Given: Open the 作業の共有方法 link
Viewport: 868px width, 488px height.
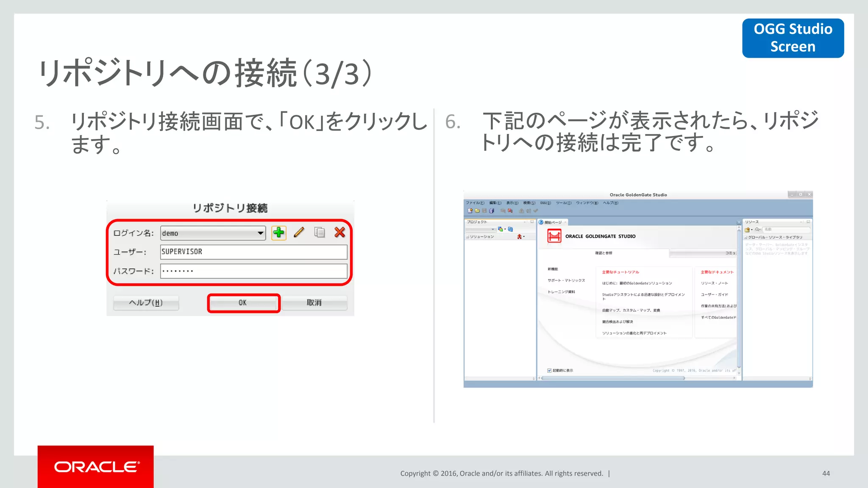Looking at the screenshot, I should (x=718, y=306).
